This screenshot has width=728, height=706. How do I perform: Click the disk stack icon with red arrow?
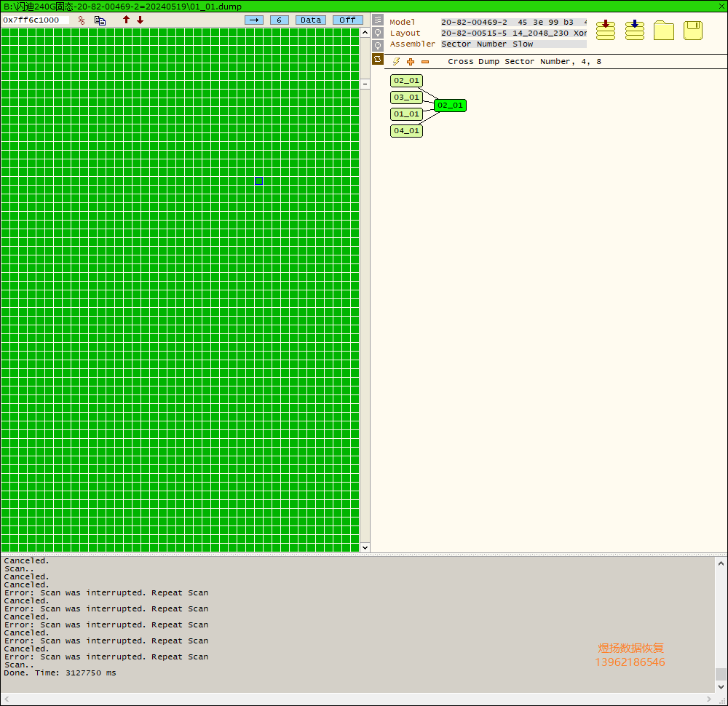[606, 30]
